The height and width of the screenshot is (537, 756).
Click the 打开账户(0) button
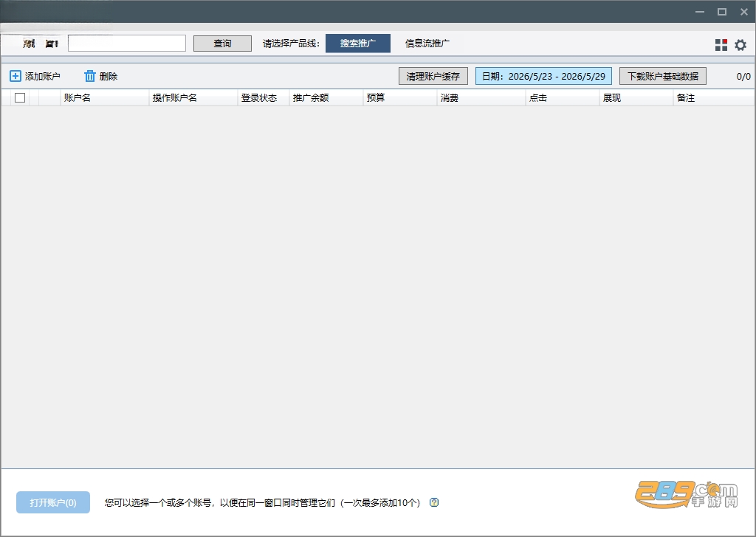coord(53,502)
